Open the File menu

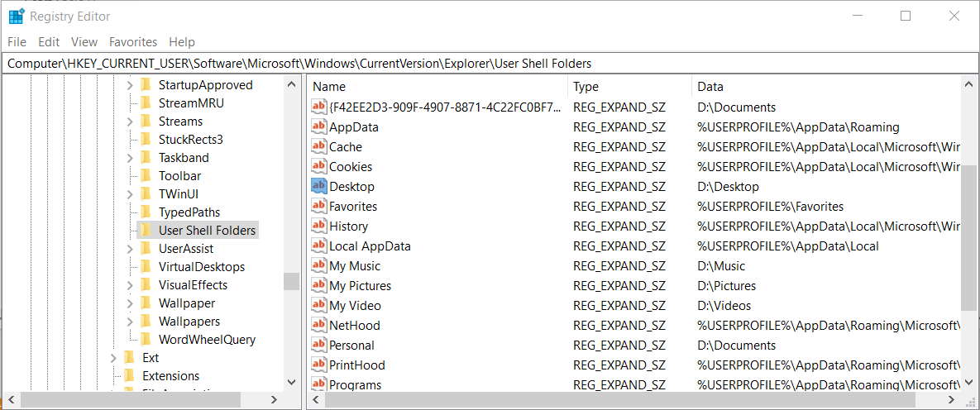[17, 42]
